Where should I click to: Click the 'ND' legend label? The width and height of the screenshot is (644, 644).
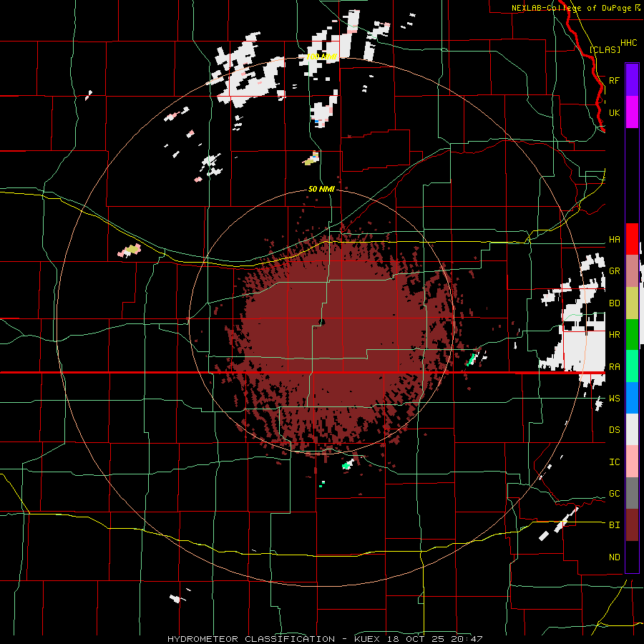[x=614, y=557]
